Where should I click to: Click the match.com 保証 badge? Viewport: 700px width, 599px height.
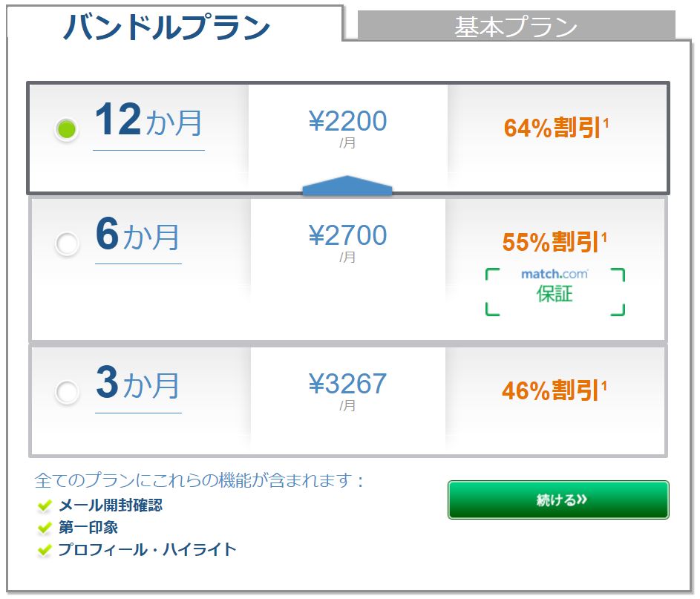click(555, 292)
